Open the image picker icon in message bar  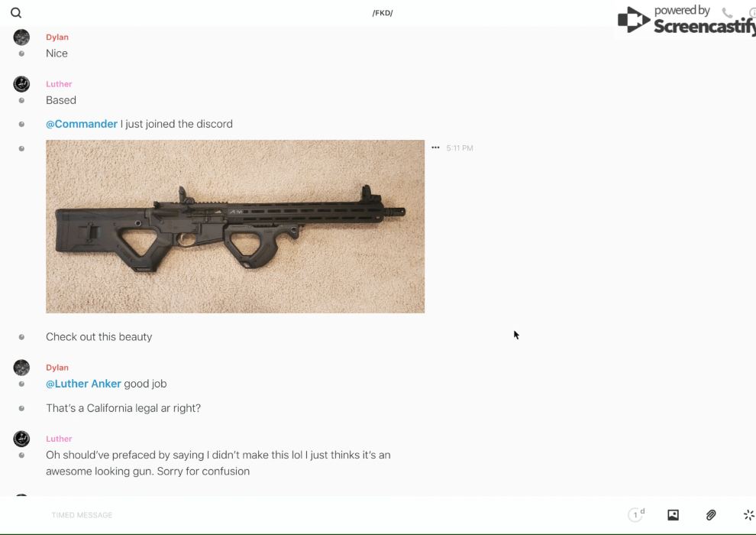point(673,515)
